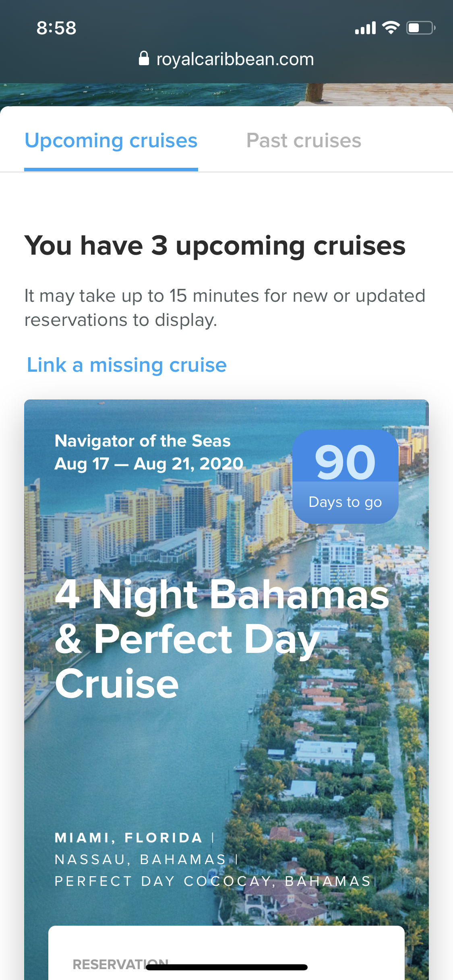Tap the lock icon in the address bar
Screen dimensions: 453x980
tap(144, 59)
